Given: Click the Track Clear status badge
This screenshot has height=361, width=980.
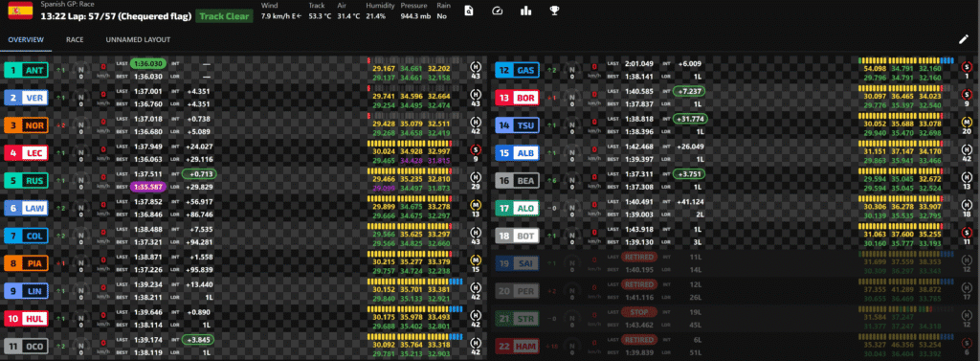Looking at the screenshot, I should [x=224, y=16].
